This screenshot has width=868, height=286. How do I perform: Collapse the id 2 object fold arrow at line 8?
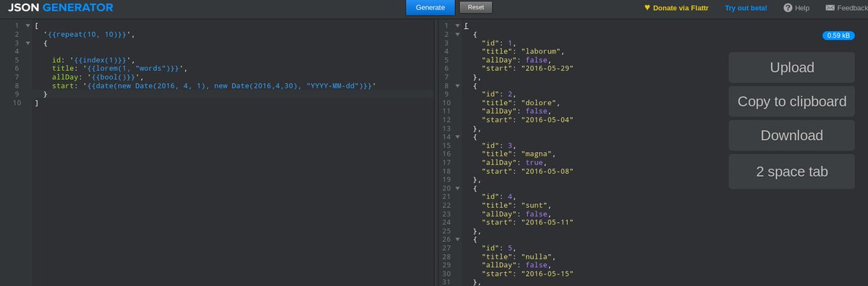pyautogui.click(x=457, y=85)
